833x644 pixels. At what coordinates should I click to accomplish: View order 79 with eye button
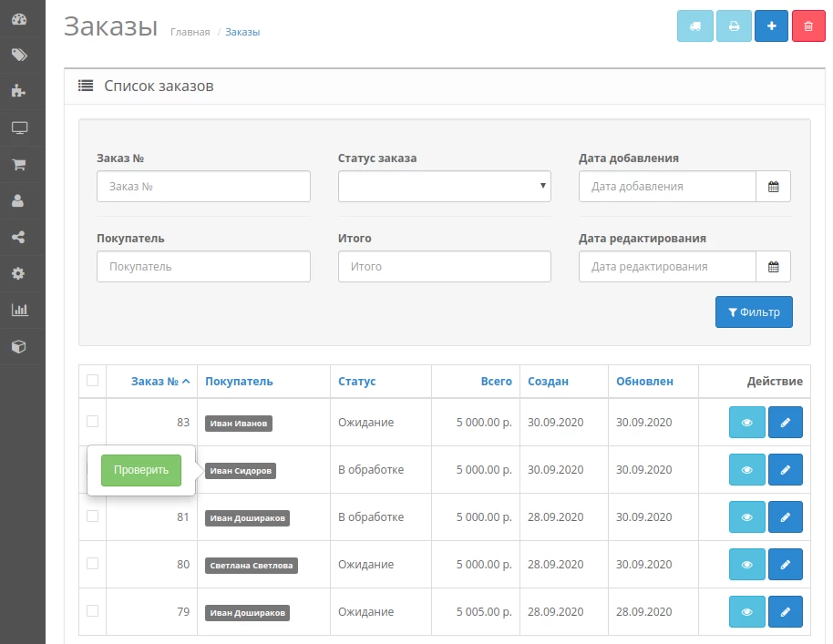click(747, 611)
